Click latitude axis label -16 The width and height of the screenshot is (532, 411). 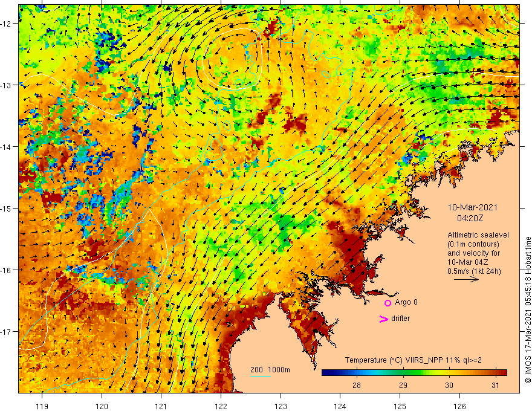[7, 270]
